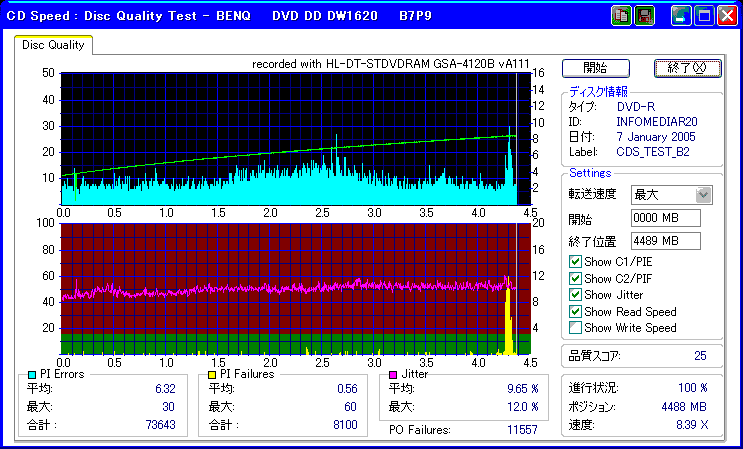Click the magenta Jitter color swatch
This screenshot has height=449, width=743.
pyautogui.click(x=393, y=375)
